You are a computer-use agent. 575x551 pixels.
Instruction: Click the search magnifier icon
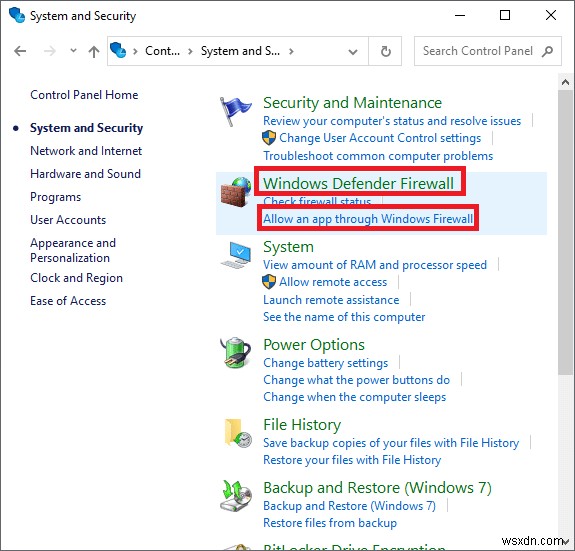(x=547, y=51)
